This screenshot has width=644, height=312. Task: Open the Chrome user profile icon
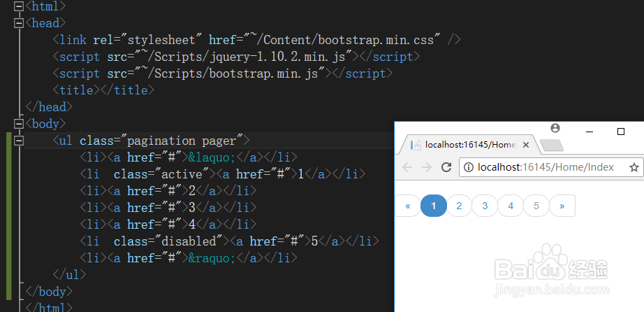(555, 129)
